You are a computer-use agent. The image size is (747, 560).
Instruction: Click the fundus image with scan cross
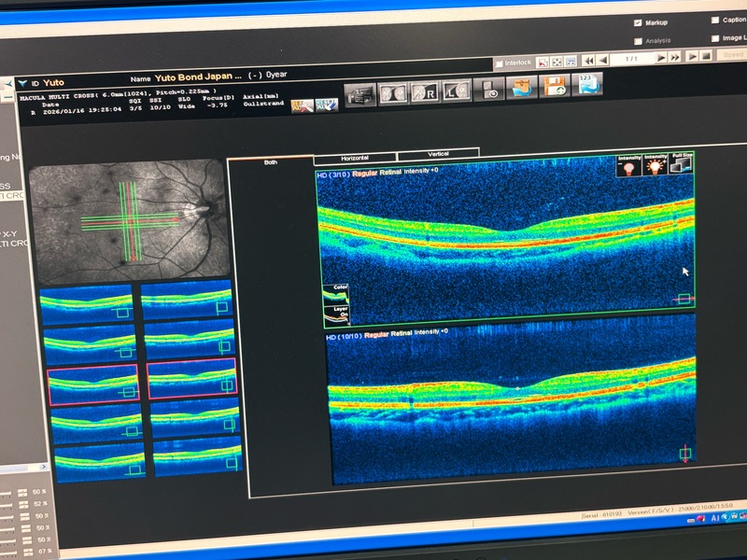pyautogui.click(x=129, y=220)
